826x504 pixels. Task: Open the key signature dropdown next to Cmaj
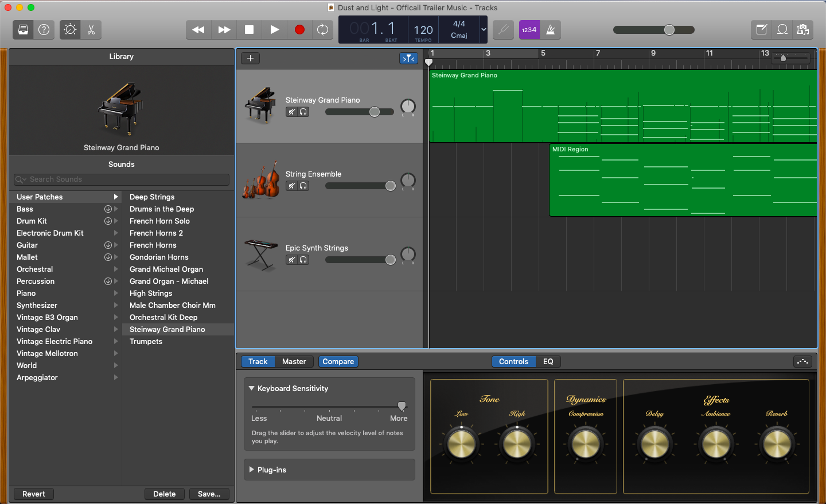point(484,30)
